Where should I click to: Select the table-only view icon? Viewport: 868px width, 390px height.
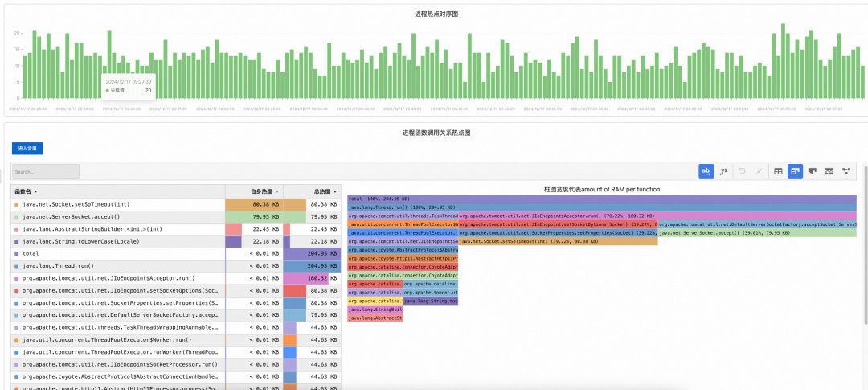click(778, 171)
